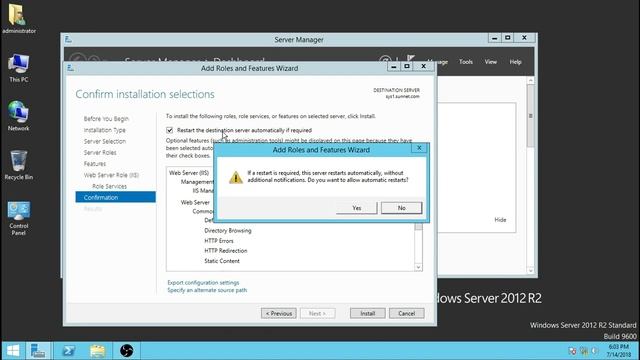Select the Server Roles step
The height and width of the screenshot is (360, 640).
point(100,153)
